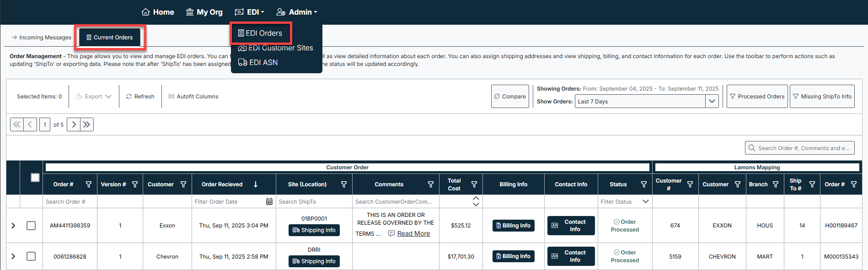The width and height of the screenshot is (868, 270).
Task: Select EDI ASN from the EDI menu
Action: pyautogui.click(x=263, y=63)
